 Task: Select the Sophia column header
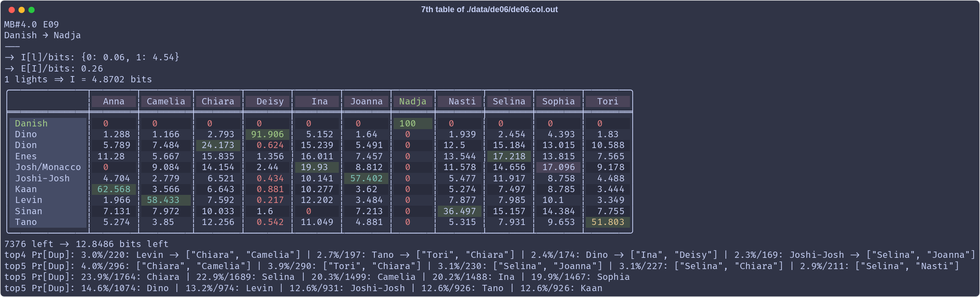[x=558, y=102]
